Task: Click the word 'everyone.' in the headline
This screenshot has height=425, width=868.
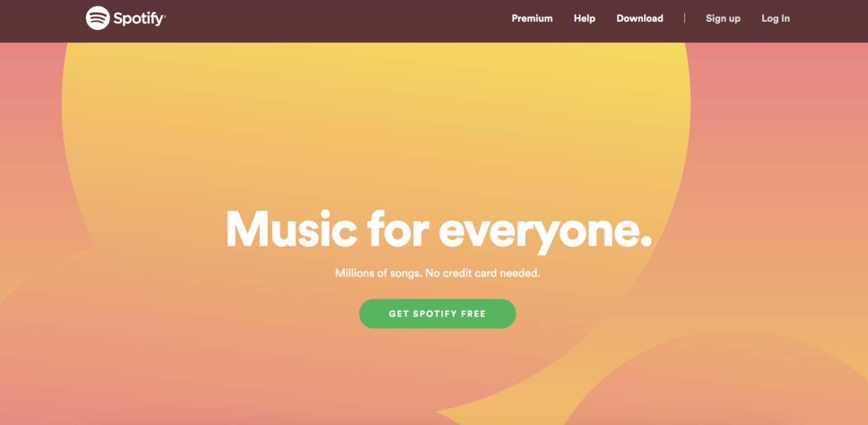Action: point(545,231)
